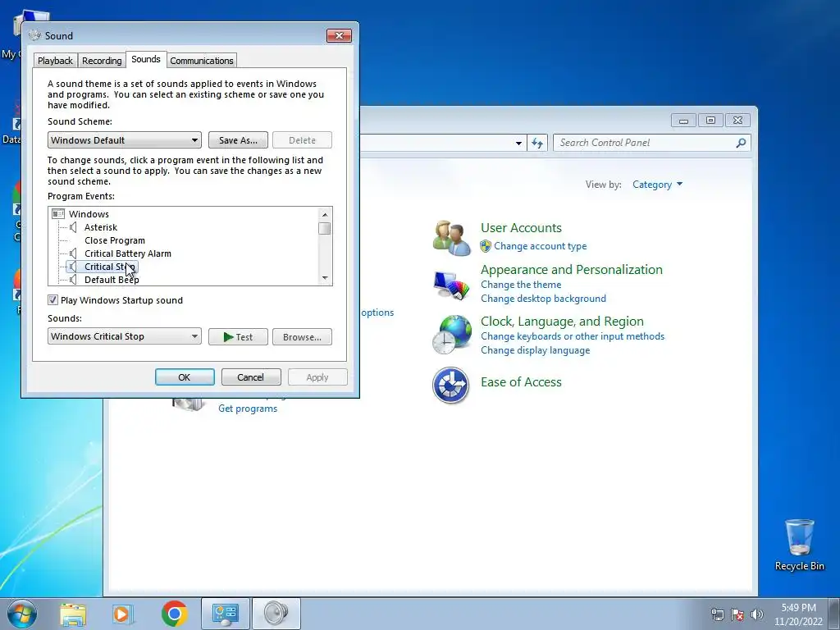Toggle Play Windows Startup sound checkbox
Viewport: 840px width, 630px height.
click(x=52, y=300)
